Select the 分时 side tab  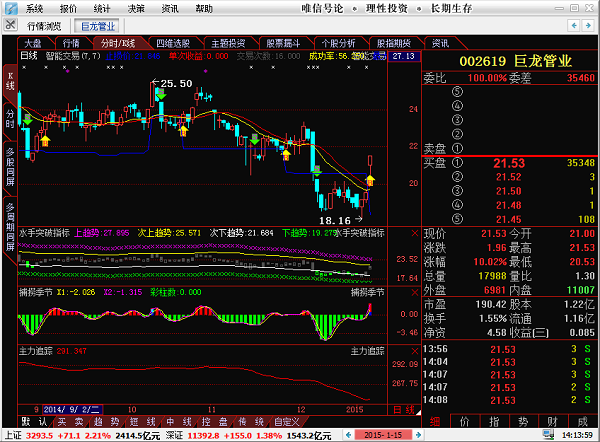(10, 119)
